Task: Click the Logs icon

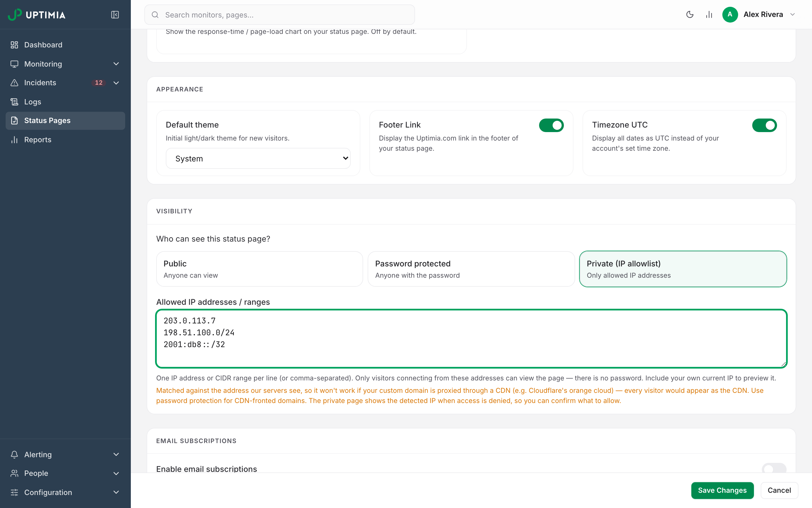Action: pos(14,102)
